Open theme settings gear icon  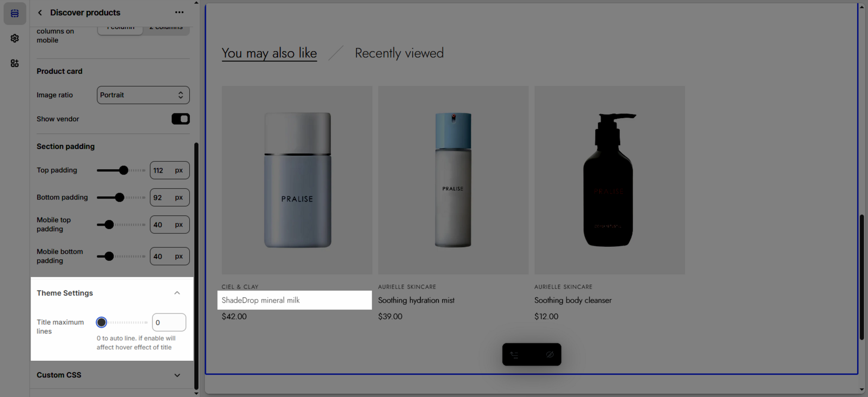pyautogui.click(x=15, y=39)
